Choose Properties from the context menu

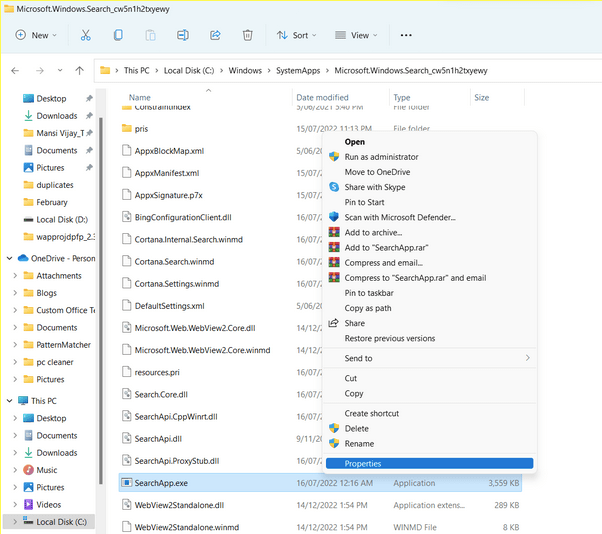point(429,463)
